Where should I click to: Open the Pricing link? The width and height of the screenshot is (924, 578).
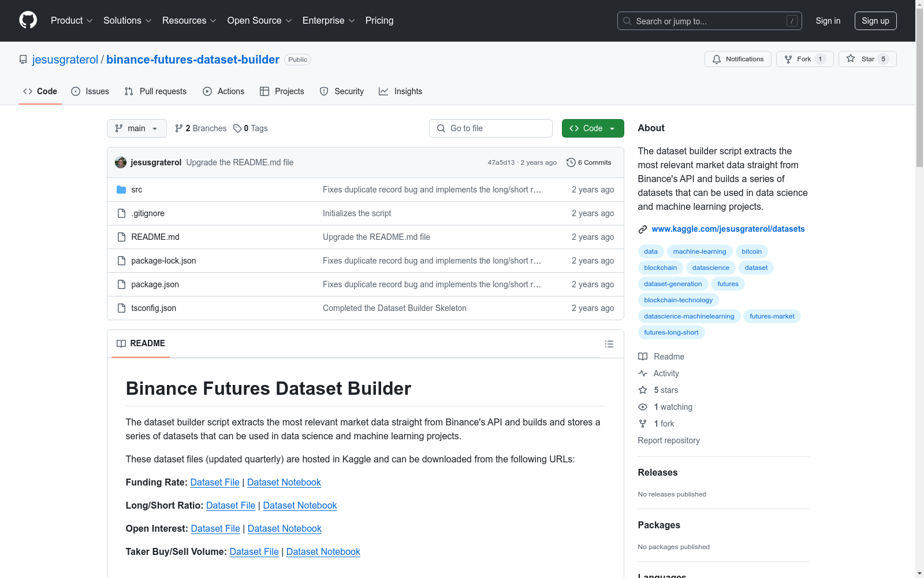[x=379, y=20]
